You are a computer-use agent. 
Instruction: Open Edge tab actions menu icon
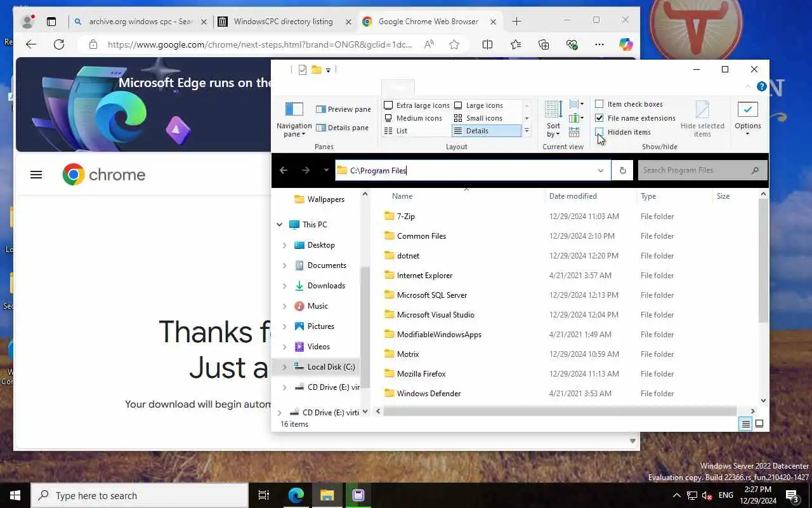coord(51,22)
